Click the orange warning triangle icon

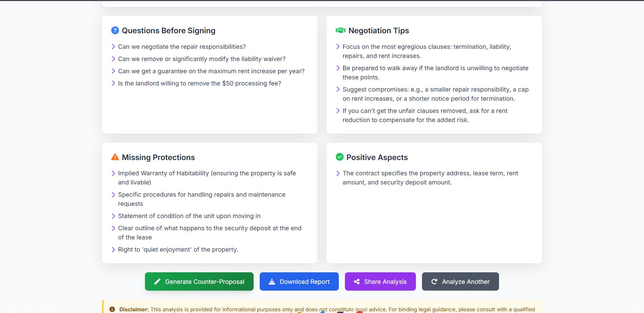115,157
